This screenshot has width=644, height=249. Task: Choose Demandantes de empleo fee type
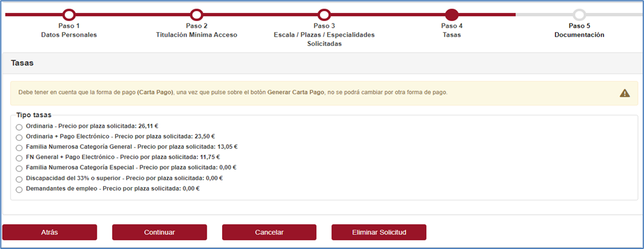pyautogui.click(x=19, y=190)
